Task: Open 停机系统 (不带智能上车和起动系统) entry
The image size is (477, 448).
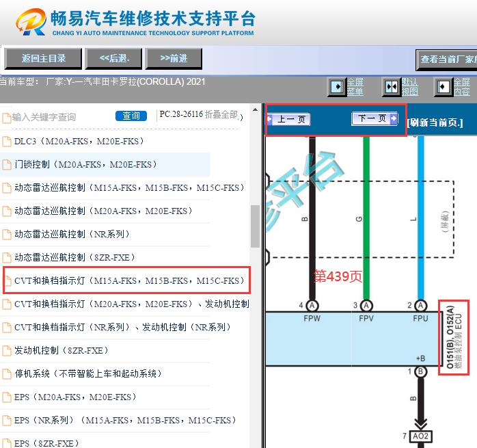Action: coord(88,373)
